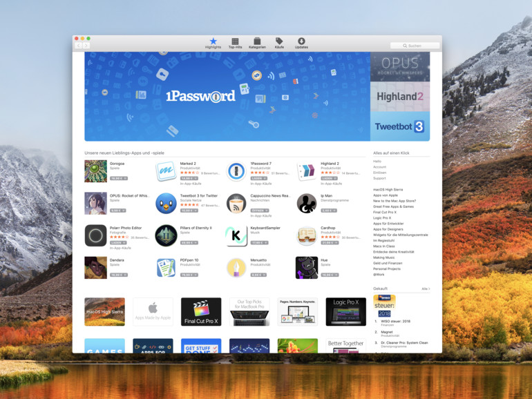Open the Better Together tile
The image size is (532, 399).
(346, 346)
